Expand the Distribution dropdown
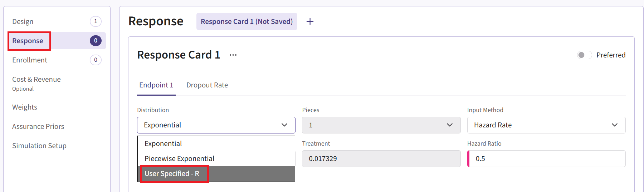This screenshot has height=192, width=644. tap(216, 125)
